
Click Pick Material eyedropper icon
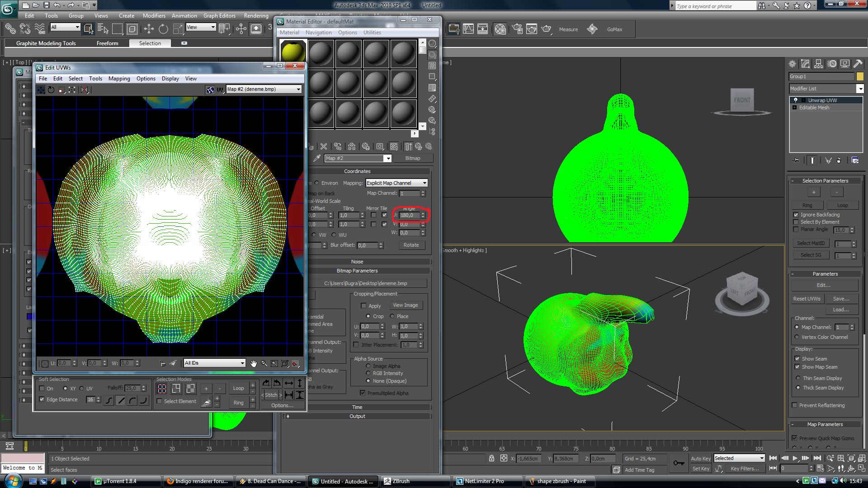[x=317, y=158]
